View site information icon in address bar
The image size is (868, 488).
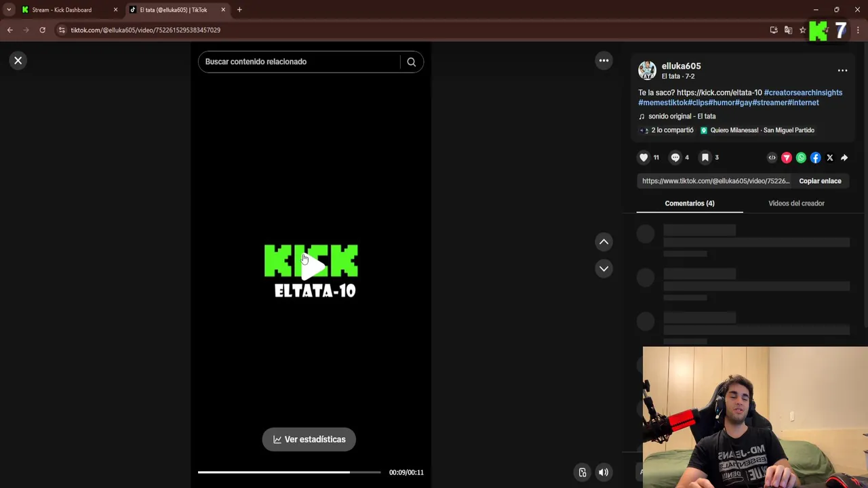pyautogui.click(x=62, y=30)
